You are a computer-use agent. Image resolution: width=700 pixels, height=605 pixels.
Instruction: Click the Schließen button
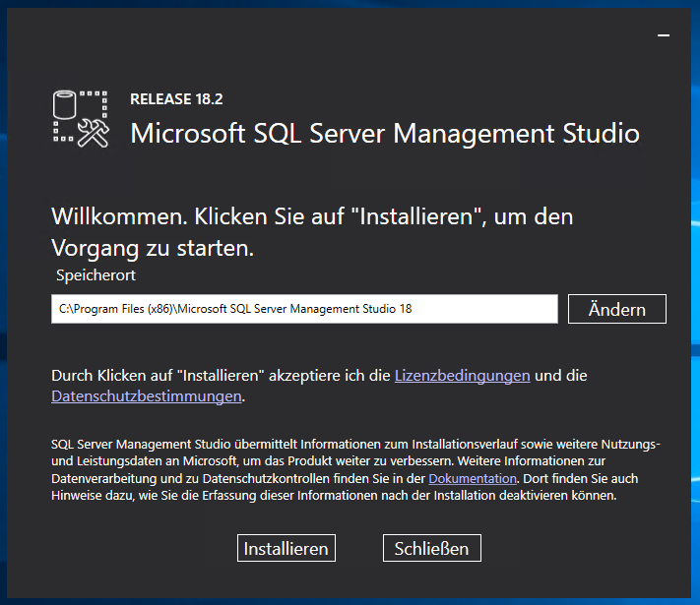point(431,548)
